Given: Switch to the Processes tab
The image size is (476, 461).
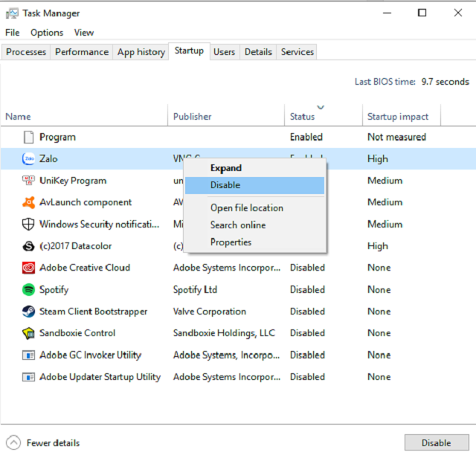Looking at the screenshot, I should coord(26,52).
